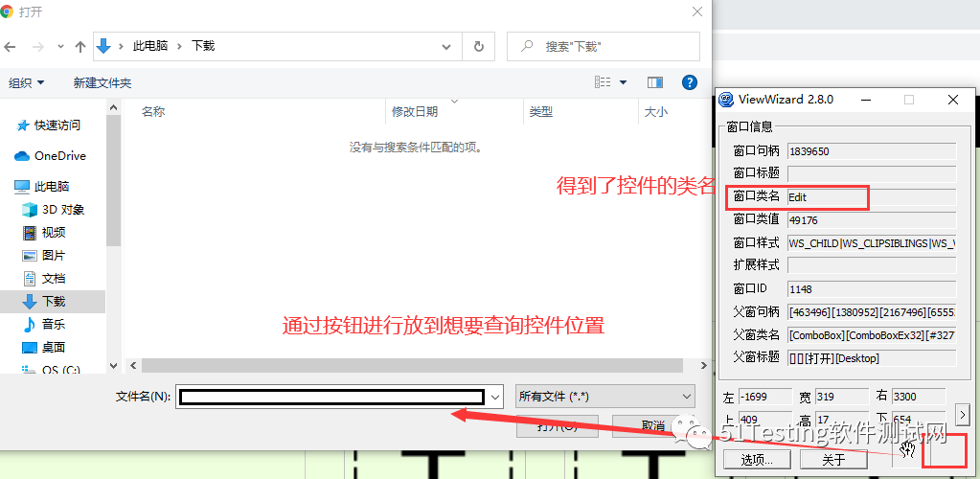The image size is (980, 479).
Task: Refresh the folder view
Action: click(479, 46)
